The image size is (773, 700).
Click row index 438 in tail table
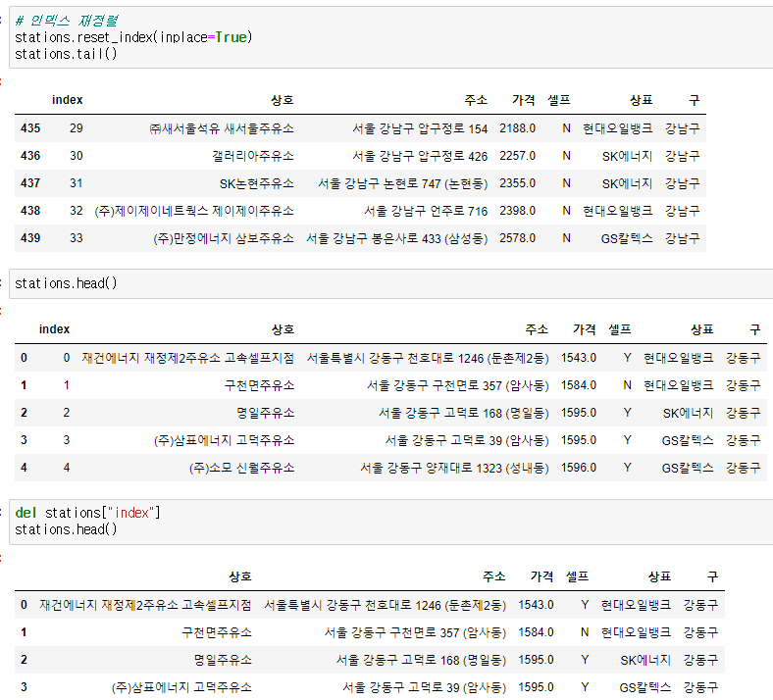pyautogui.click(x=30, y=211)
